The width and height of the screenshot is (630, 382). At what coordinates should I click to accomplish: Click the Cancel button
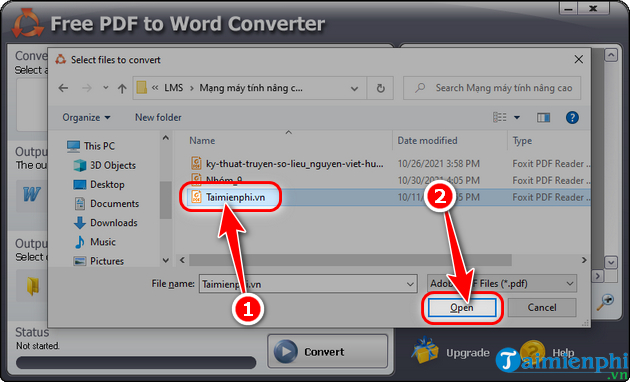[542, 308]
